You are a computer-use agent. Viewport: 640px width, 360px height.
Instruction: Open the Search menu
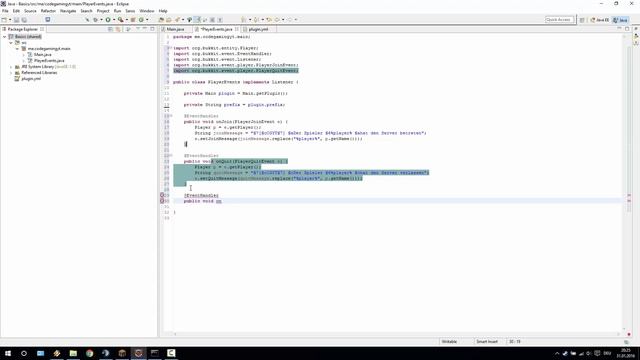[x=87, y=11]
